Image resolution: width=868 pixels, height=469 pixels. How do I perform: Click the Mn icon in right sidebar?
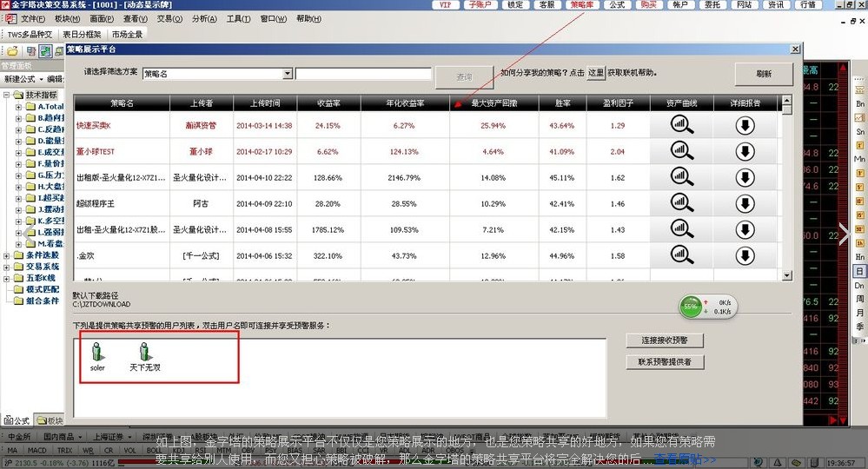coord(859,159)
